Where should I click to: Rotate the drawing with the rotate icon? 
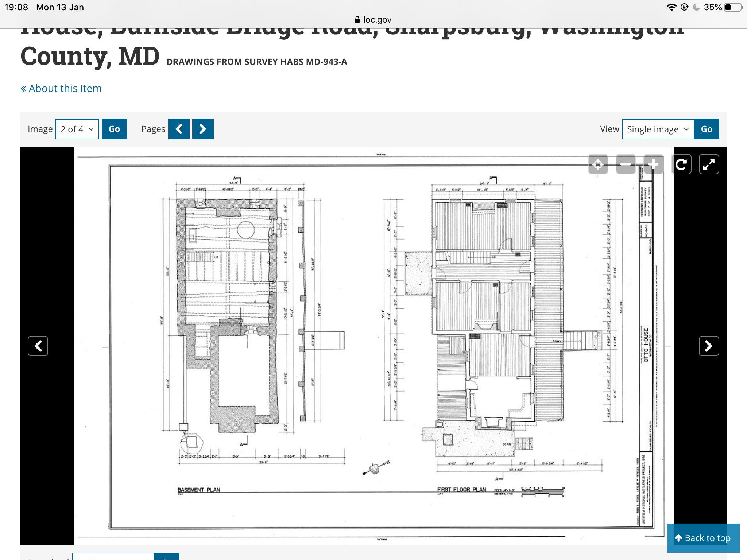[x=681, y=164]
